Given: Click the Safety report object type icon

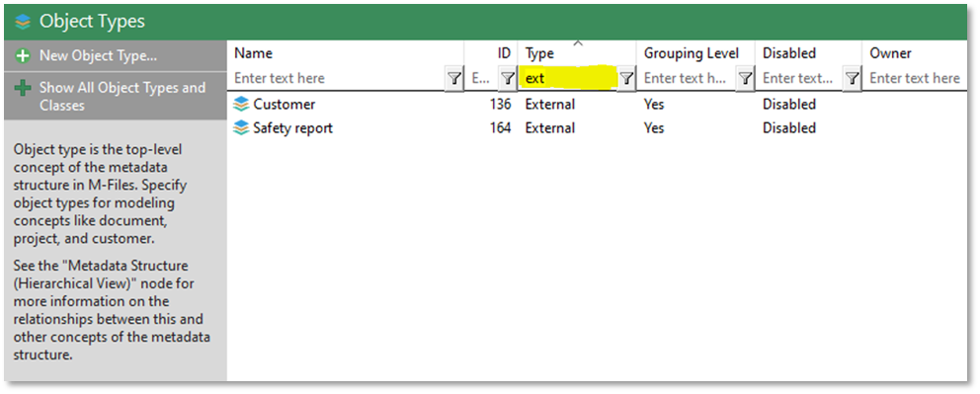Looking at the screenshot, I should [x=241, y=128].
